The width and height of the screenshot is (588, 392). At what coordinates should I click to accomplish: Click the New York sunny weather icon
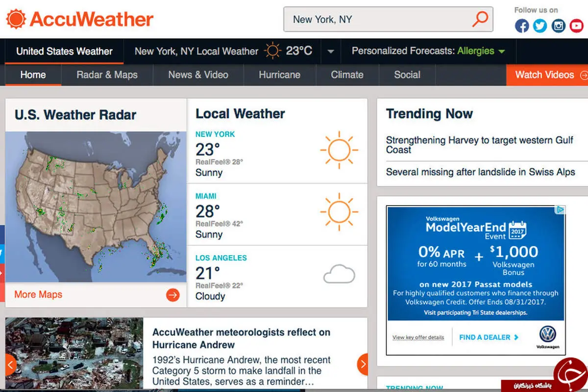pos(339,150)
